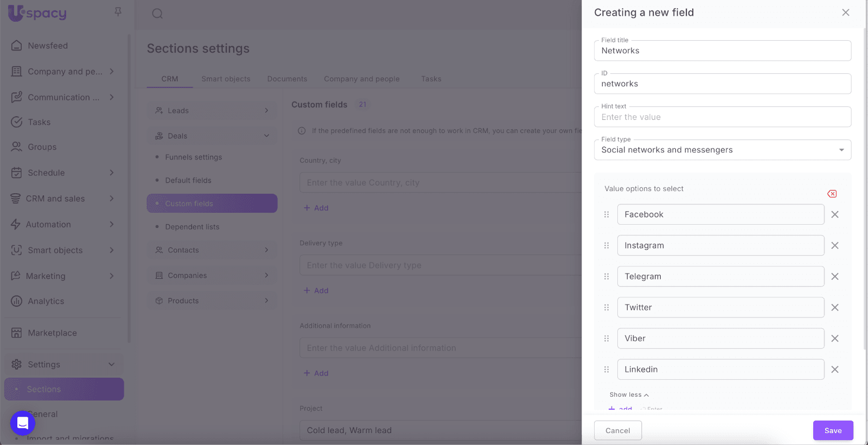Open the Field type dropdown
Screen dimensions: 868x445
[722, 150]
